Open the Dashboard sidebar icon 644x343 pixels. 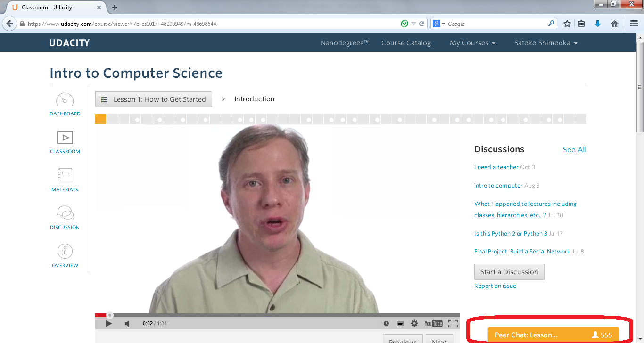65,104
